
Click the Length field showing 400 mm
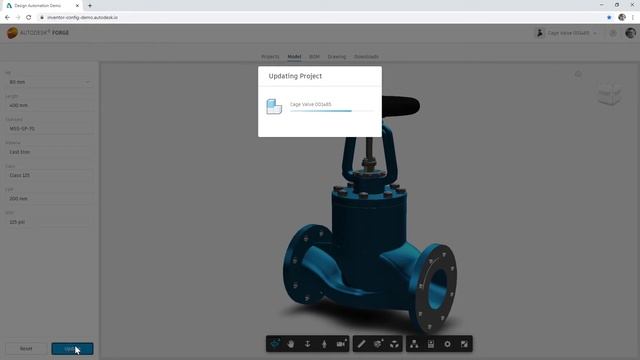49,105
